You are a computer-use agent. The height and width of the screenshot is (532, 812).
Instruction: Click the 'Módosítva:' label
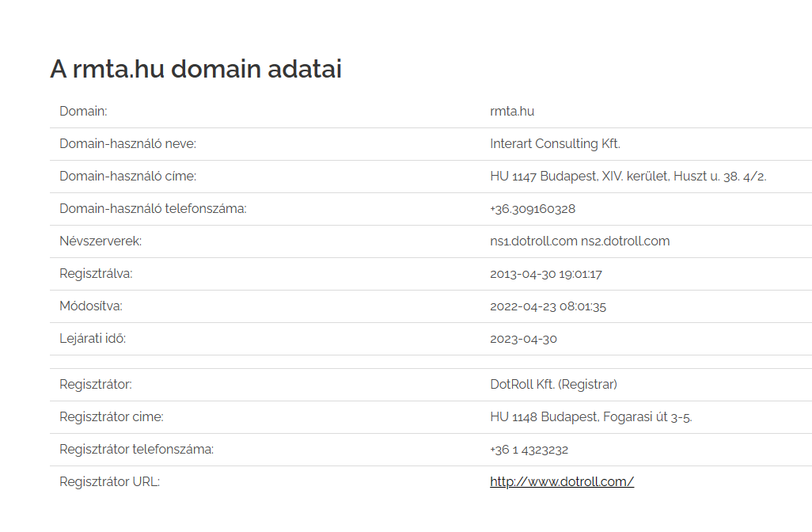(x=91, y=306)
